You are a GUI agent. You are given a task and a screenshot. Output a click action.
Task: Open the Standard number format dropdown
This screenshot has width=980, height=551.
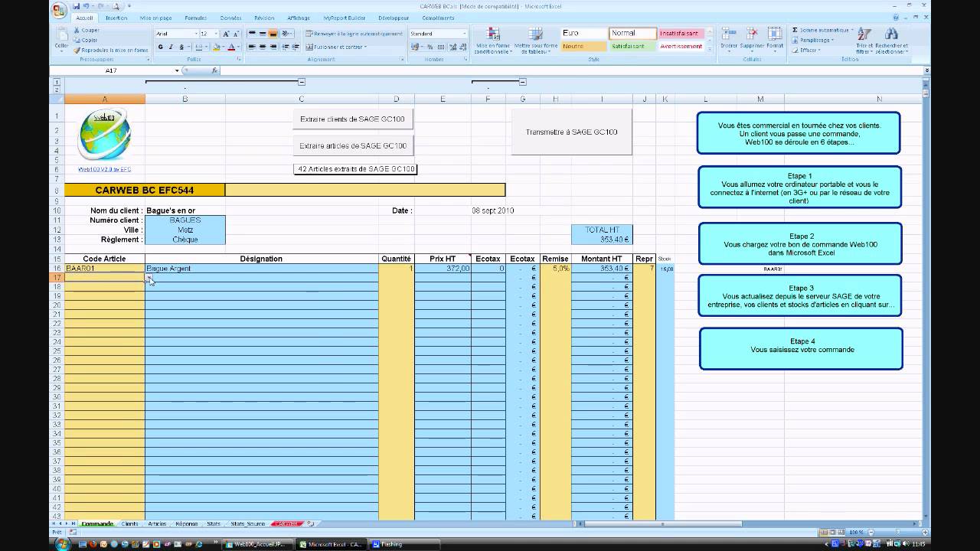[x=464, y=34]
